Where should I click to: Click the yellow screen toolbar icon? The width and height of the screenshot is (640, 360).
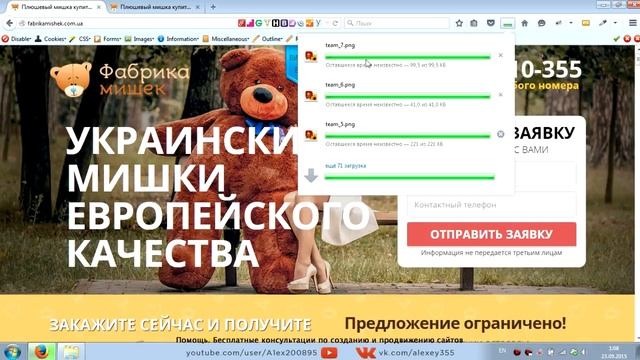tap(586, 23)
